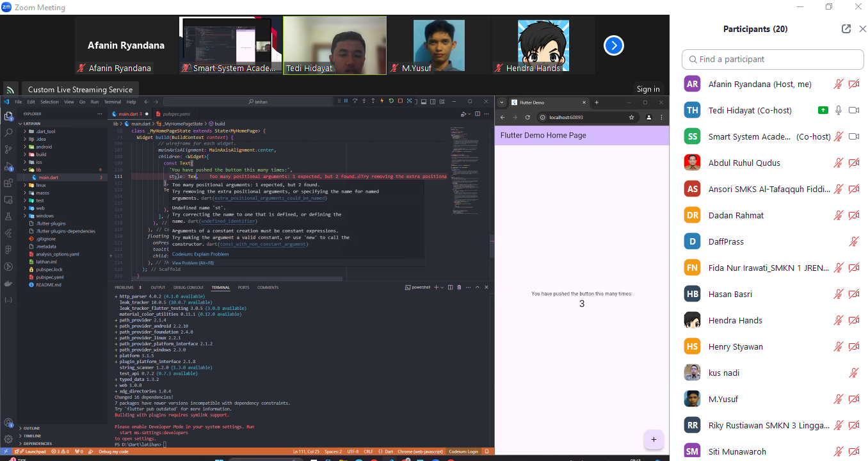Open the new terminal launch profile dropdown
This screenshot has width=868, height=461.
(442, 287)
